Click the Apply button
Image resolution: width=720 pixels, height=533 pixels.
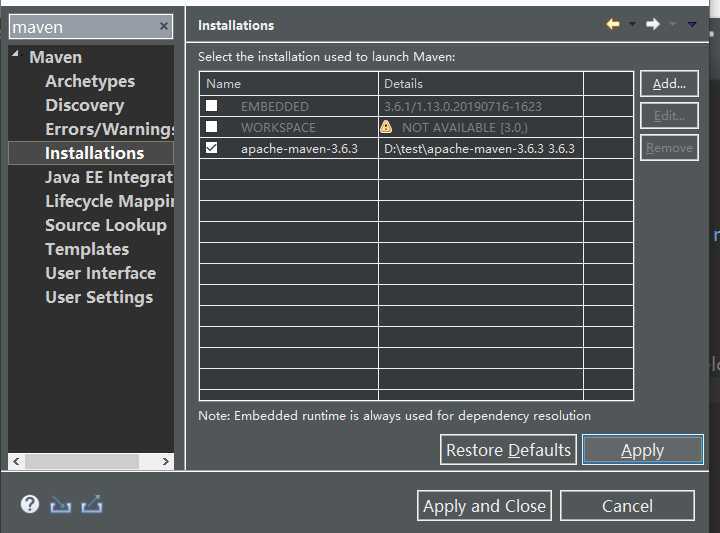642,450
